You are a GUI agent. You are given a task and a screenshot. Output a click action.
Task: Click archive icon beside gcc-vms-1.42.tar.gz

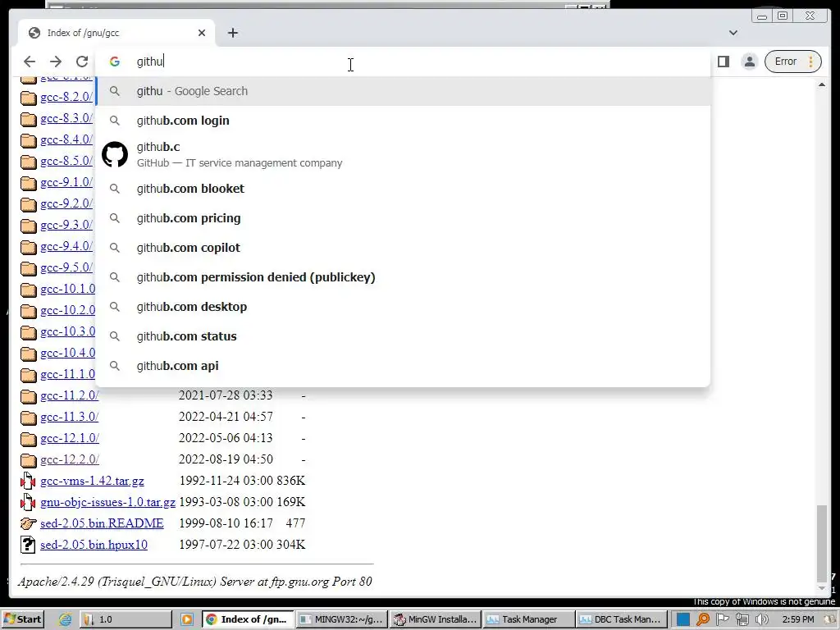point(28,481)
